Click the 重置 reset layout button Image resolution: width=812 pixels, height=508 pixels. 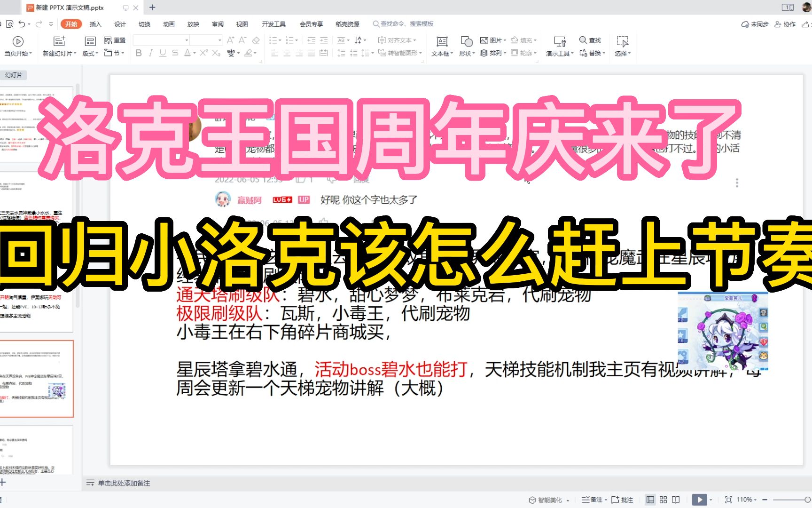(x=115, y=40)
